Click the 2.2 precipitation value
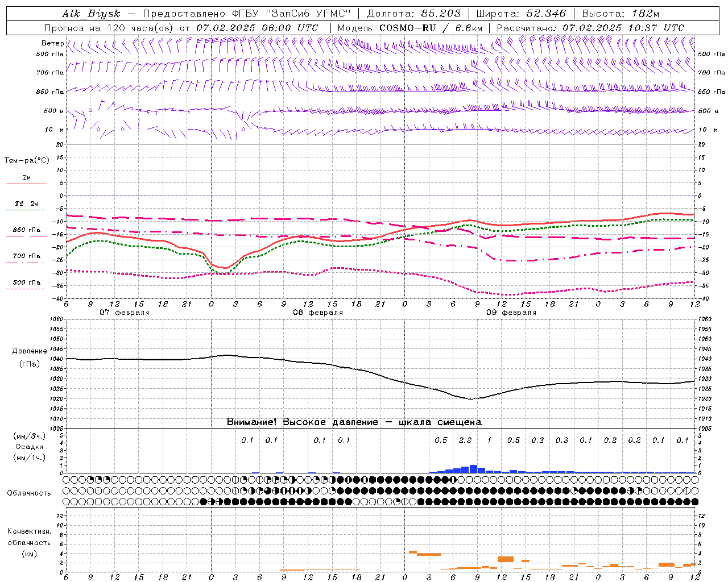728x582 pixels. [465, 440]
